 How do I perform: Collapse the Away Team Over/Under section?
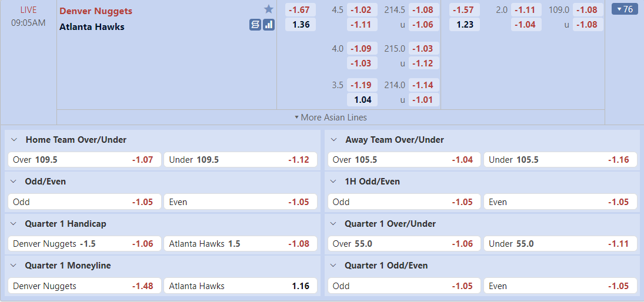click(334, 140)
